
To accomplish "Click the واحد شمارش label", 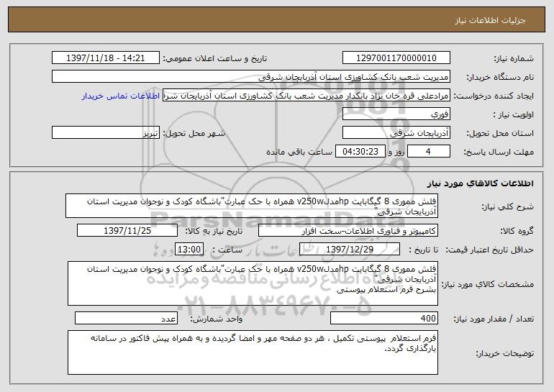I will pos(217,319).
